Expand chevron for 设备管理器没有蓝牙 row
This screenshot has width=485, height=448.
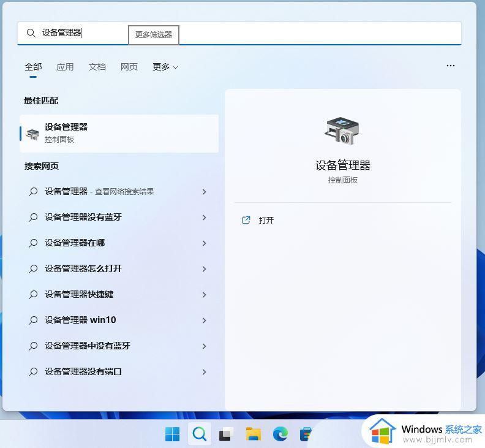click(204, 218)
